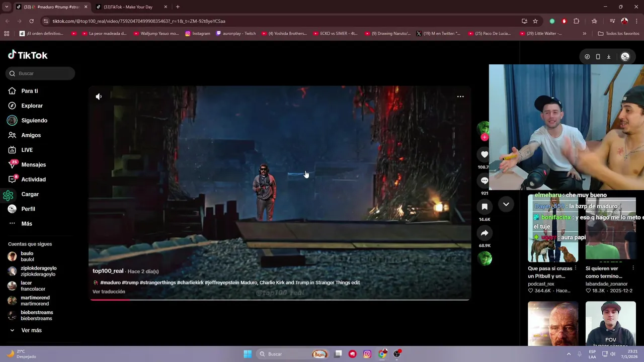Save video with the bookmark icon
The width and height of the screenshot is (644, 362).
(485, 207)
